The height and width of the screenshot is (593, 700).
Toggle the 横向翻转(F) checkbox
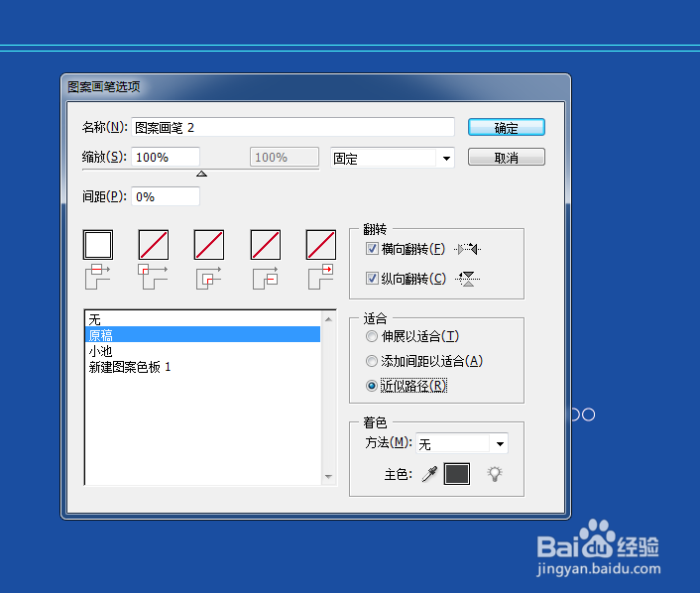click(372, 249)
